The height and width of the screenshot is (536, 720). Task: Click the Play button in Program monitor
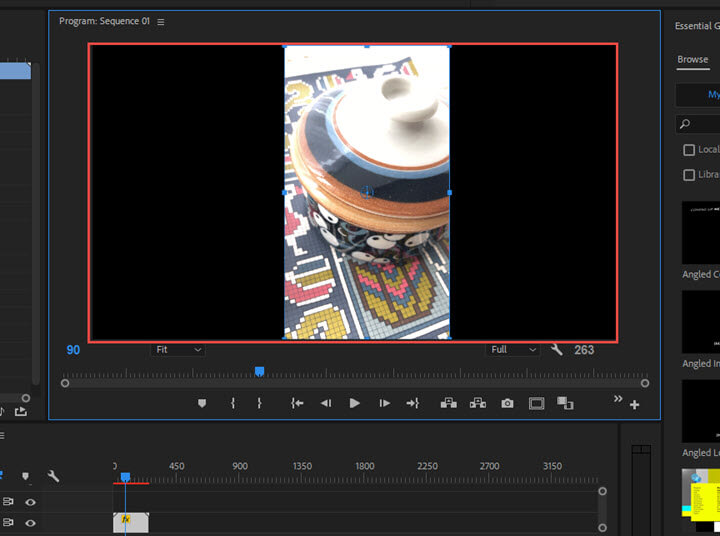pyautogui.click(x=354, y=403)
